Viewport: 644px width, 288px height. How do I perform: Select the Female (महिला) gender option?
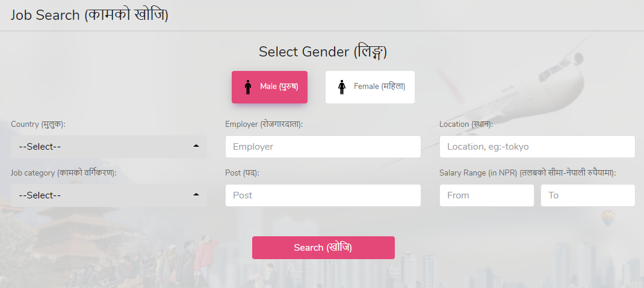(379, 87)
